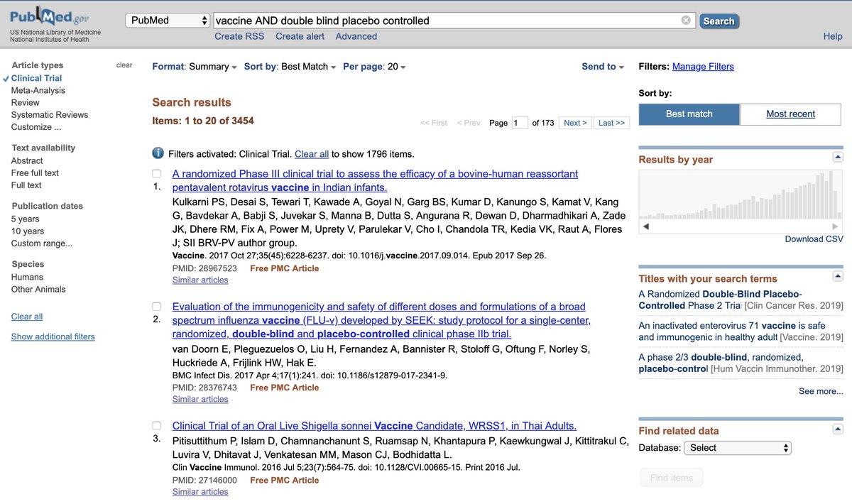Collapse Titles with your search terms panel

[838, 276]
